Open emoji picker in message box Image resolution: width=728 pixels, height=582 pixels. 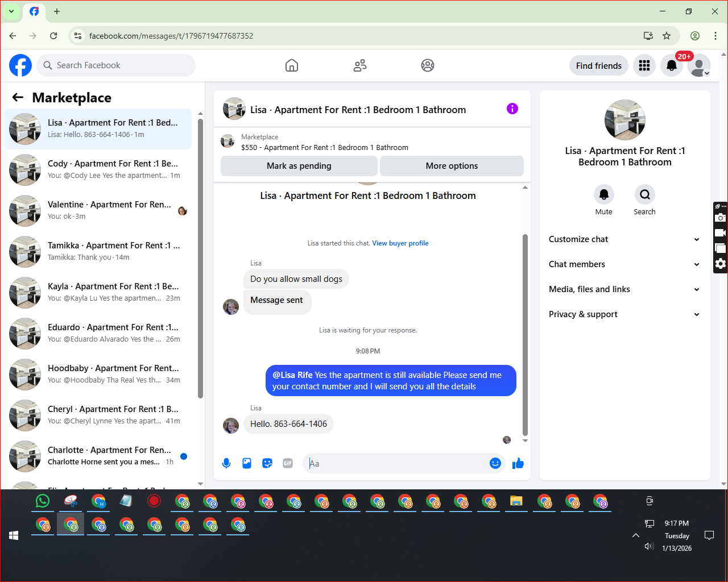[495, 463]
